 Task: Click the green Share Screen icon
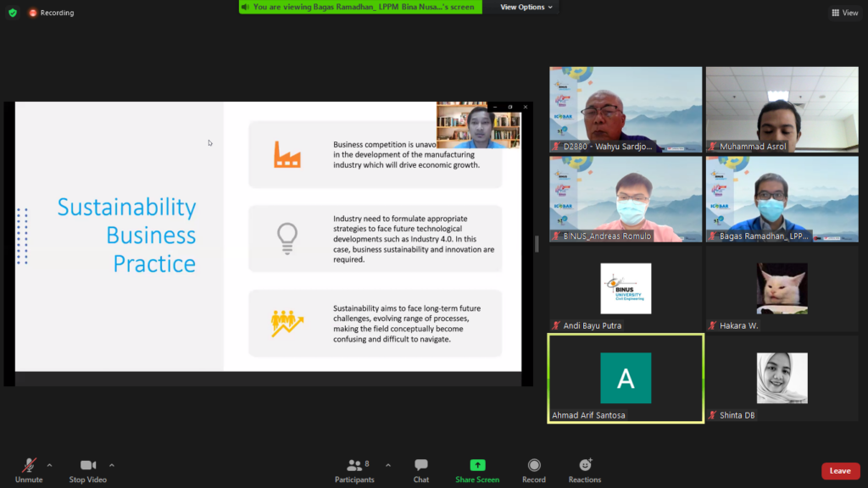477,465
